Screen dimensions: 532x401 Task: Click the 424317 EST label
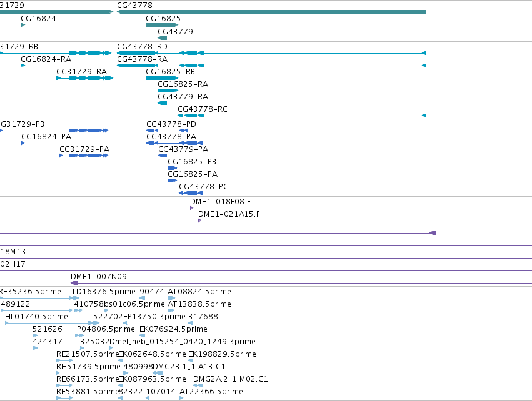[x=48, y=342]
